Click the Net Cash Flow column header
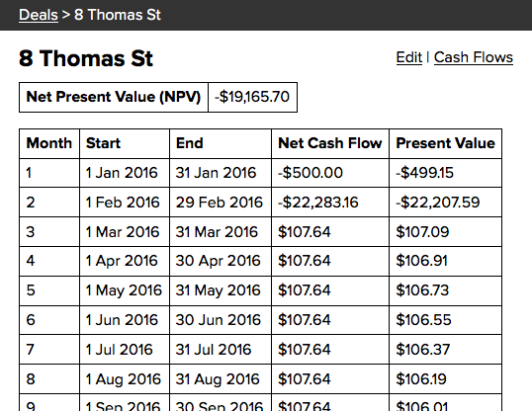Image resolution: width=532 pixels, height=411 pixels. (x=330, y=143)
